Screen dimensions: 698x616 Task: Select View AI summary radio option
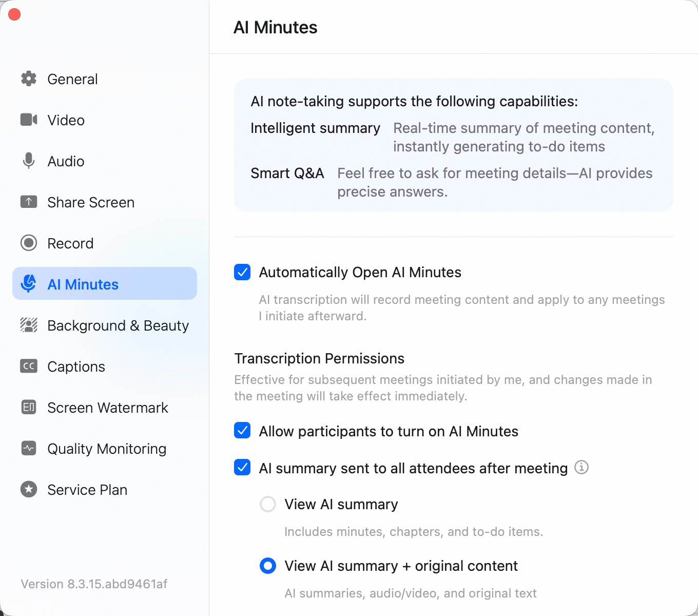pyautogui.click(x=268, y=504)
